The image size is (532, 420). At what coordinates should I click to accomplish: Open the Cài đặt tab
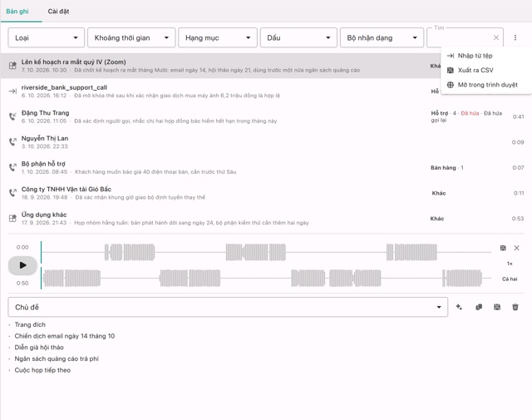point(58,11)
